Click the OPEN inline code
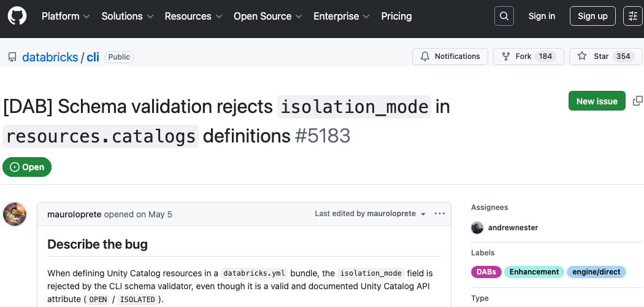644x307 pixels. tap(98, 300)
